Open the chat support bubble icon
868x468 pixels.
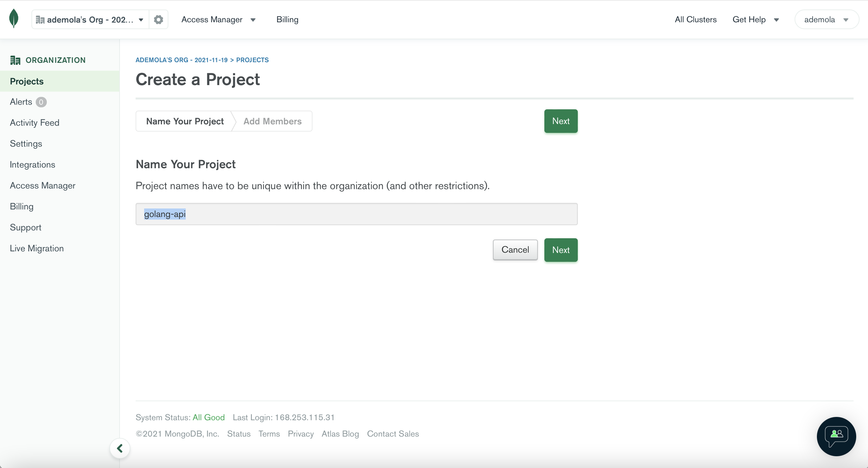[836, 436]
